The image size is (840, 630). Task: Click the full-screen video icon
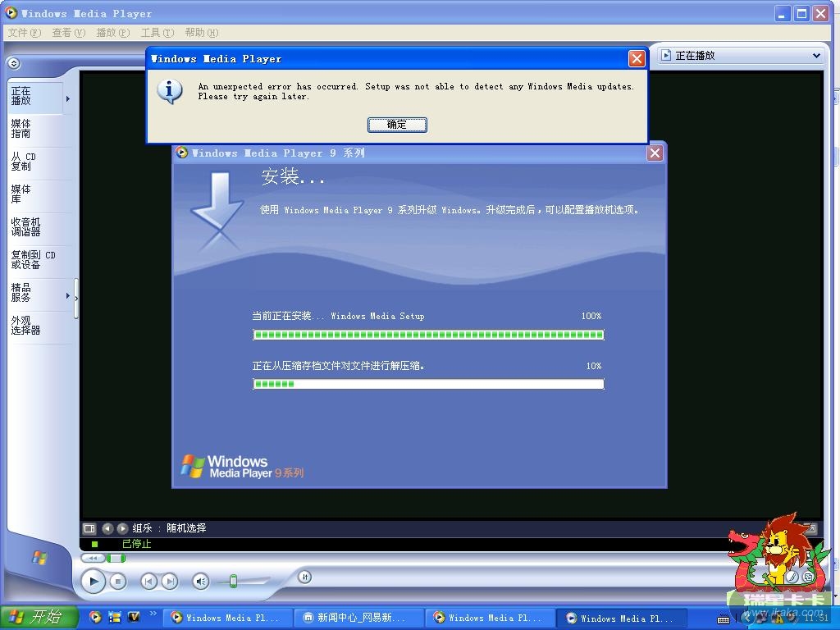tap(810, 528)
